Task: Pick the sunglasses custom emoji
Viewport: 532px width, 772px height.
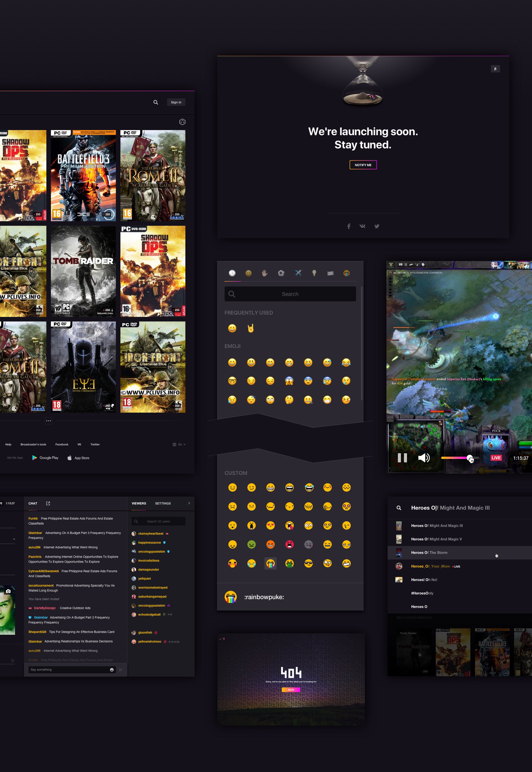Action: point(309,563)
